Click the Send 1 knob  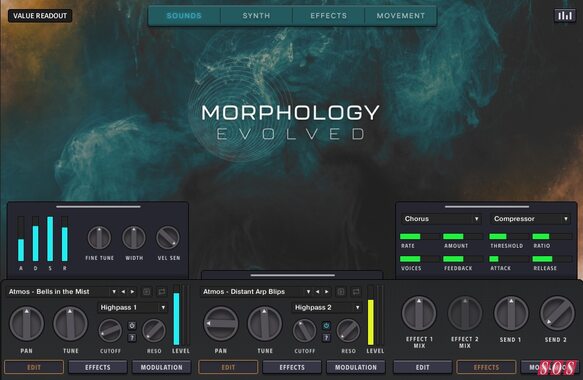[511, 313]
